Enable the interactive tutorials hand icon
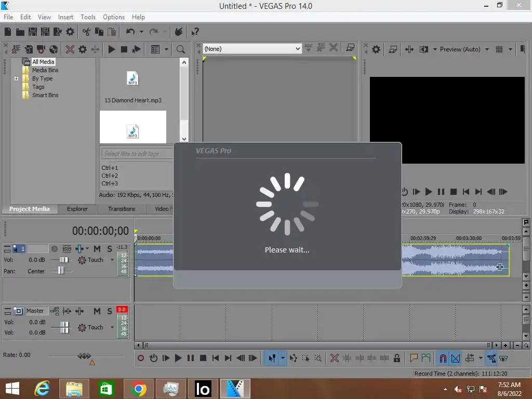This screenshot has height=399, width=532. (x=179, y=32)
